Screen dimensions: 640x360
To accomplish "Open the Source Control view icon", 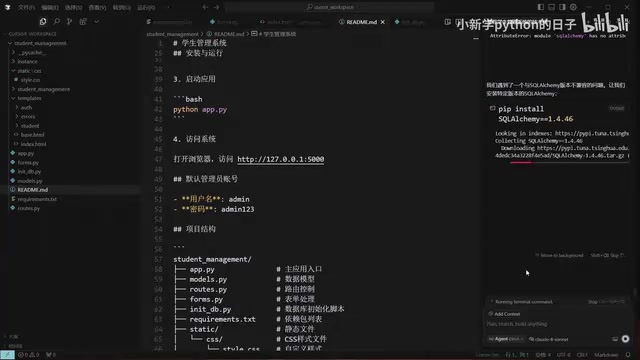I will point(69,21).
